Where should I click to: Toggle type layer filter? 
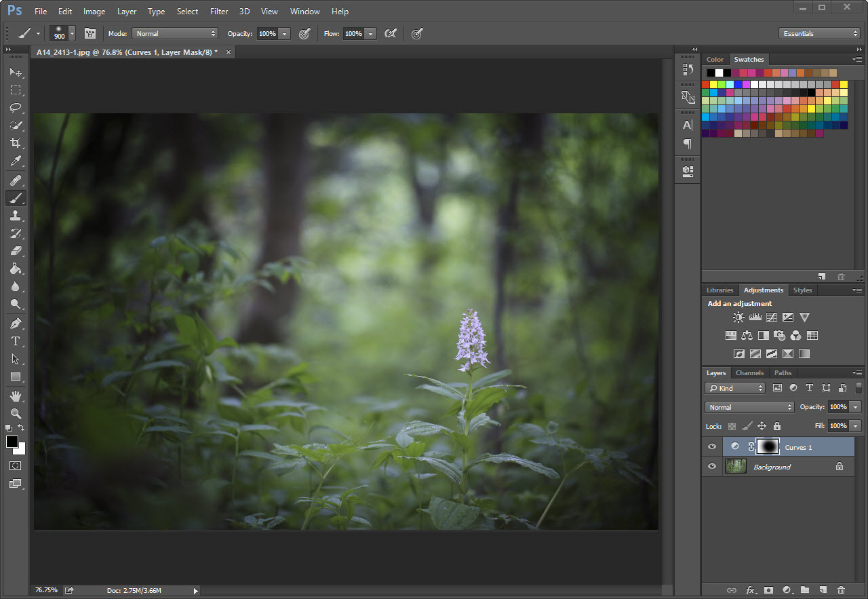(809, 388)
